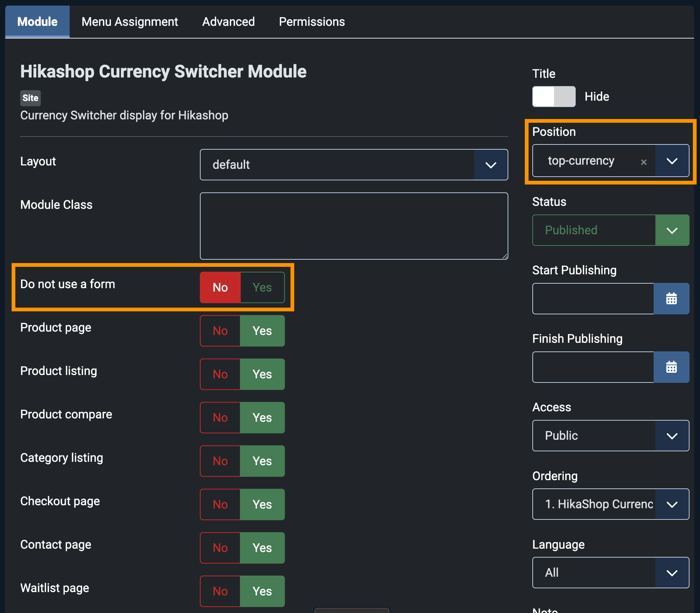Open the Layout dropdown showing default
The height and width of the screenshot is (613, 700).
point(354,165)
